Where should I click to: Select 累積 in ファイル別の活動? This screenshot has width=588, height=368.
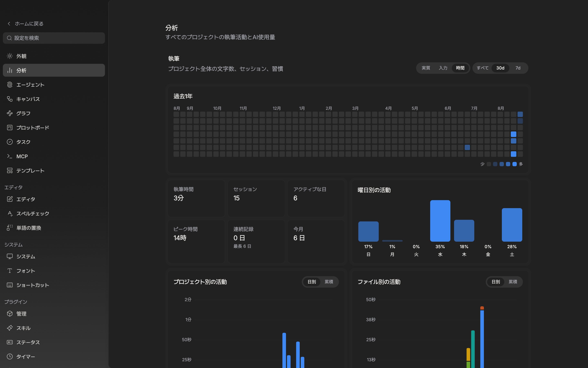pyautogui.click(x=513, y=282)
